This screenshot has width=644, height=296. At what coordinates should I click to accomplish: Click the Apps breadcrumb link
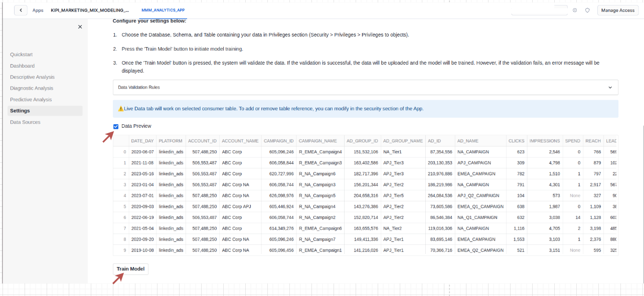tap(38, 10)
